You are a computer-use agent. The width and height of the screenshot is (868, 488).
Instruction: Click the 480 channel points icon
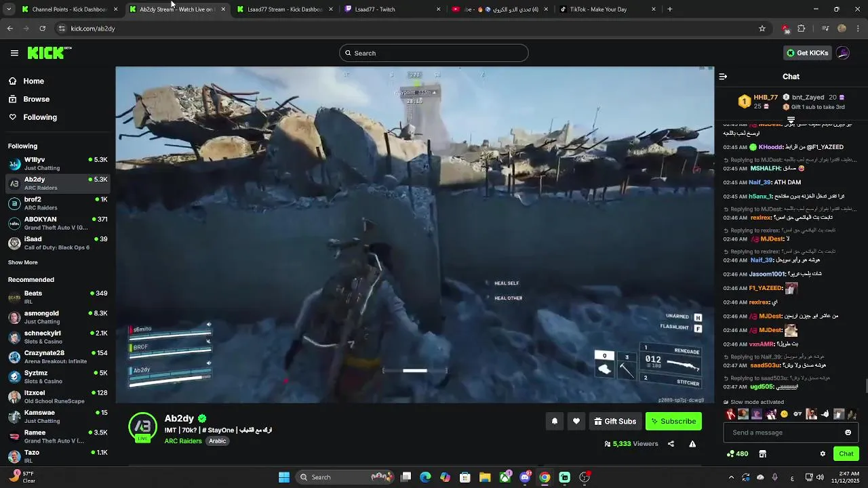pyautogui.click(x=737, y=454)
